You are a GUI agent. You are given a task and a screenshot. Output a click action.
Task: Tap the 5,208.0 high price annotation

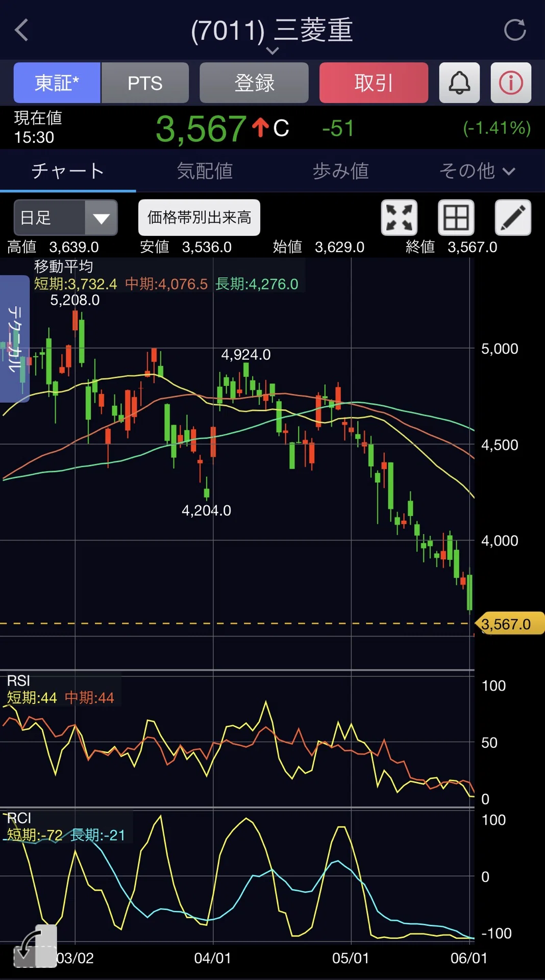(x=75, y=300)
